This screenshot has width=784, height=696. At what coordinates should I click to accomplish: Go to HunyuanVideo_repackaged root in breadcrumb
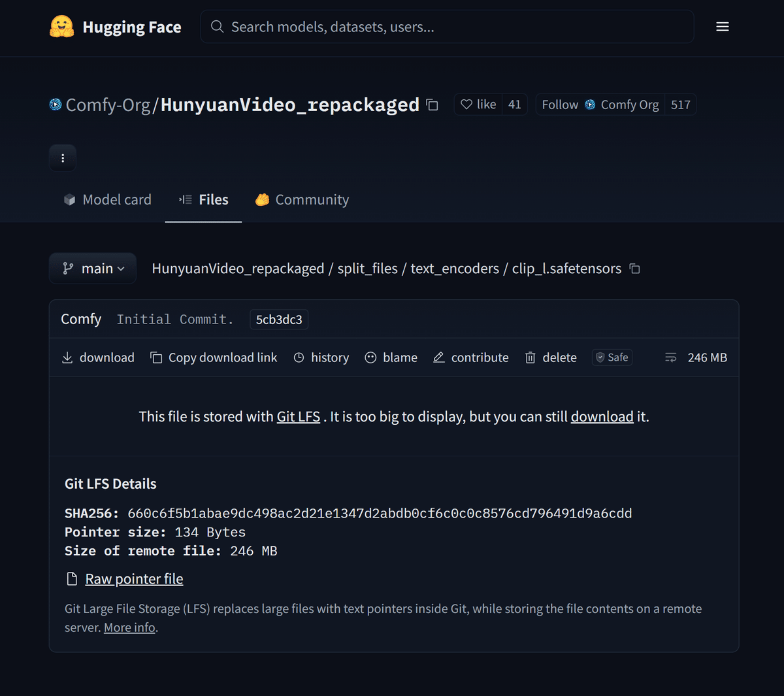[x=238, y=269]
